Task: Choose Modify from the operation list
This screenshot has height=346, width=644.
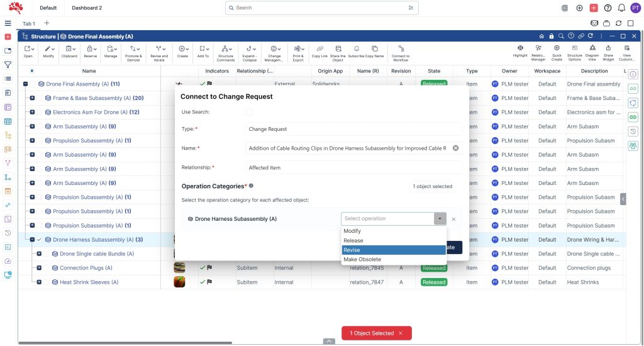Action: (394, 231)
